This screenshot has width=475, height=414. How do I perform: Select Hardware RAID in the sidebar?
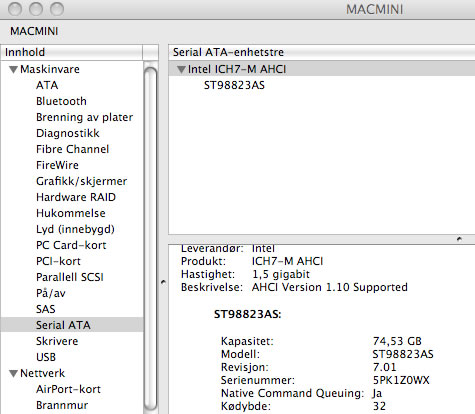76,197
